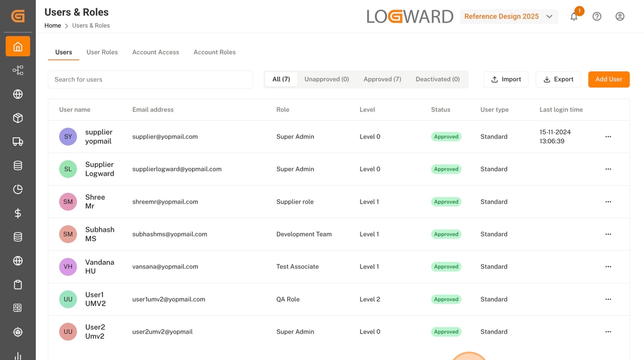
Task: Click the Level column header
Action: point(367,110)
